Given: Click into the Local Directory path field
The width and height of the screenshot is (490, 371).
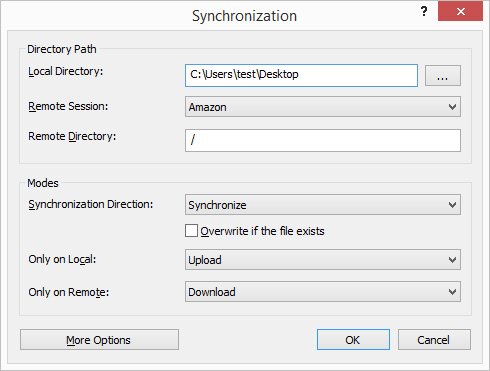Looking at the screenshot, I should 301,76.
